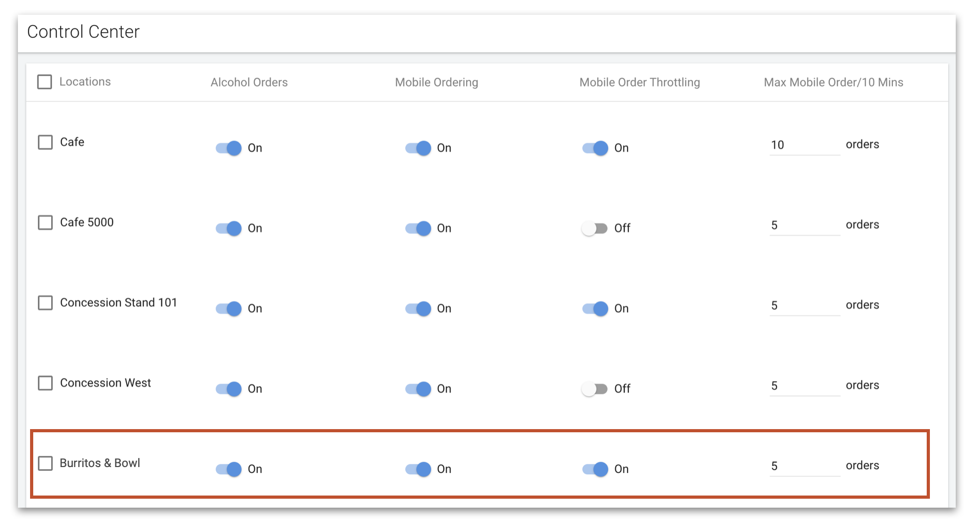This screenshot has width=980, height=524.
Task: Toggle Alcohol Orders for Concession Stand 101
Action: (x=229, y=308)
